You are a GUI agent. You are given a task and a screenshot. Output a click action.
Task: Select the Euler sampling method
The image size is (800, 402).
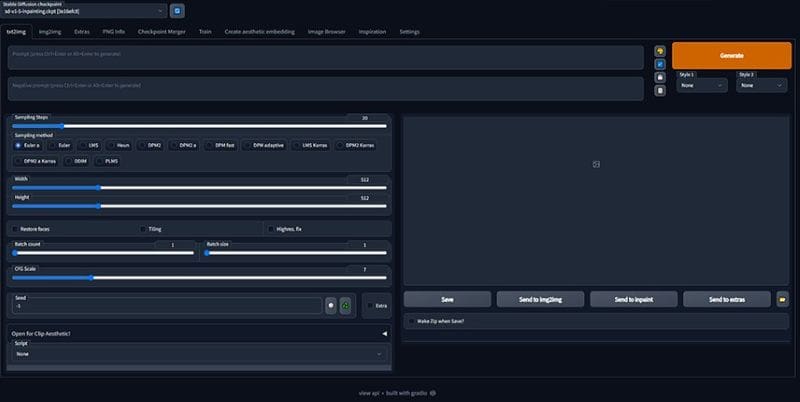pyautogui.click(x=60, y=145)
